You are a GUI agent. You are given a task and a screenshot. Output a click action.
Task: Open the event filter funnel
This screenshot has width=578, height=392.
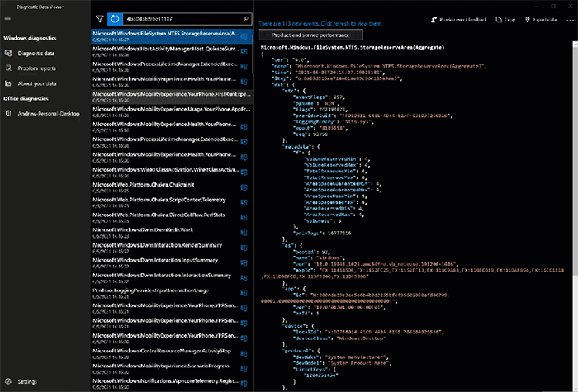99,19
